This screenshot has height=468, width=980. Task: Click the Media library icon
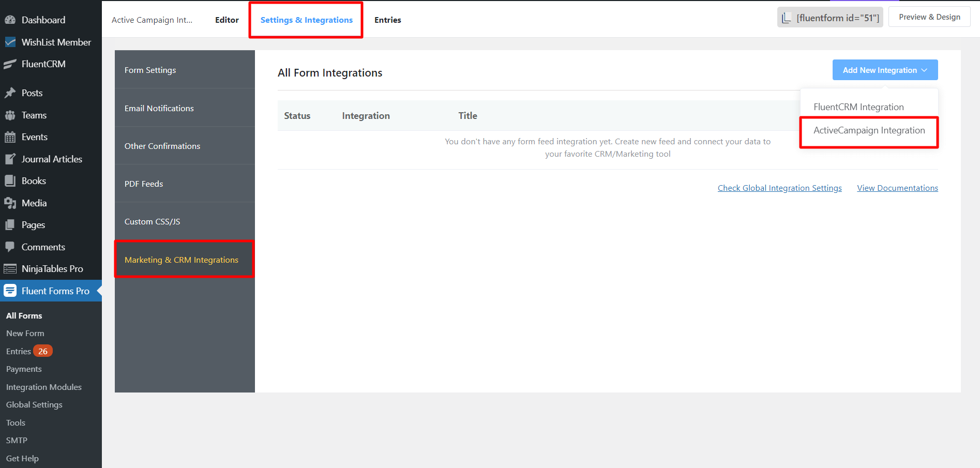click(10, 203)
